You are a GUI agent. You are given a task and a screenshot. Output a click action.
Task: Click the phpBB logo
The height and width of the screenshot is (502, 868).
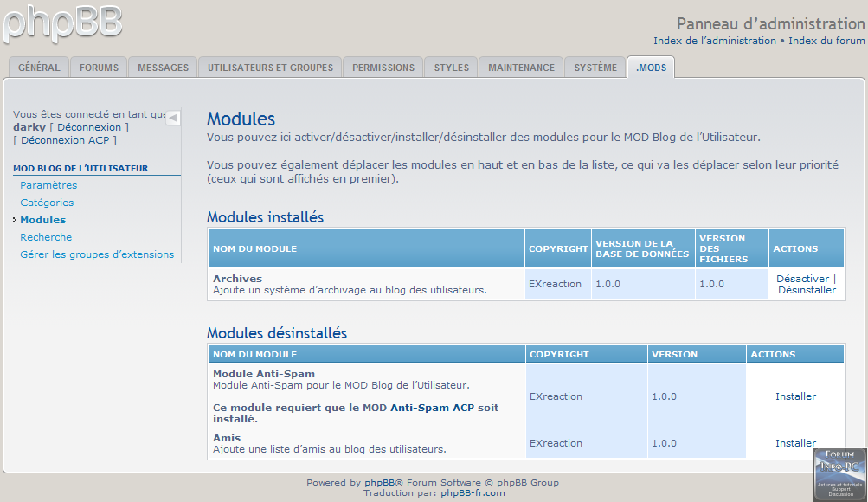(62, 24)
